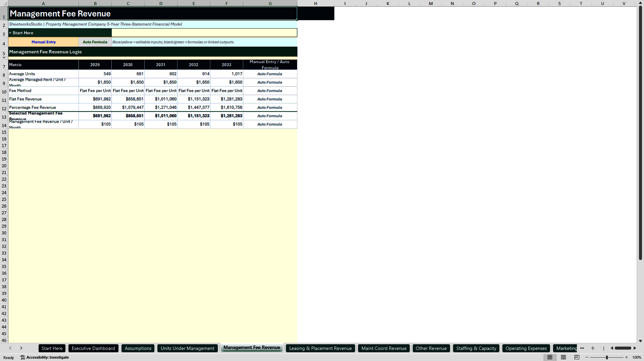Click the zoom out minus button
The width and height of the screenshot is (644, 361).
coord(587,357)
